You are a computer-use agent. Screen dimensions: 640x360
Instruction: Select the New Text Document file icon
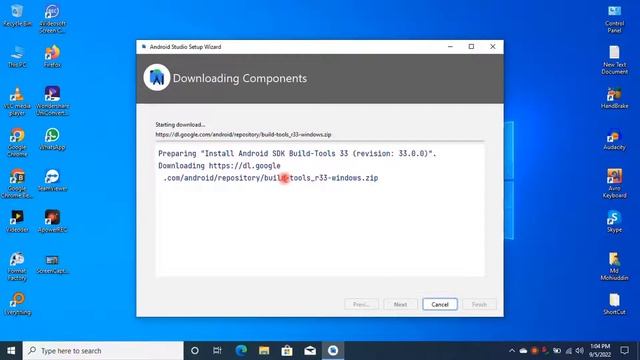pos(614,60)
